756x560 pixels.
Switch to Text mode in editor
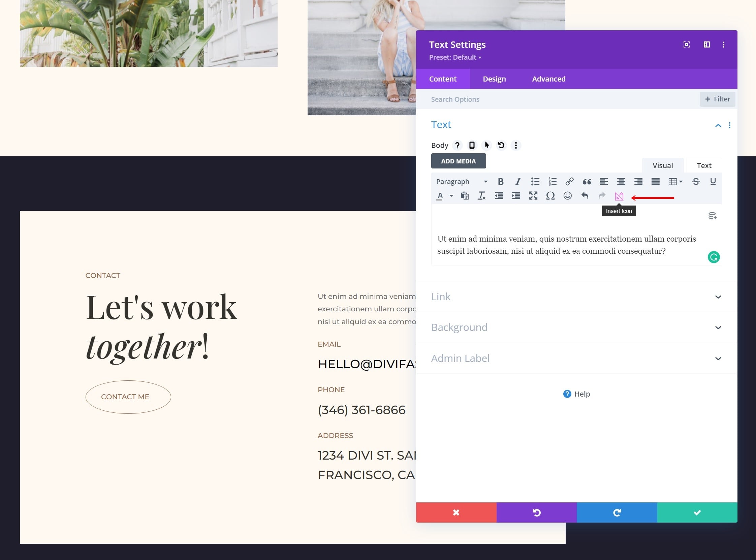(x=704, y=165)
